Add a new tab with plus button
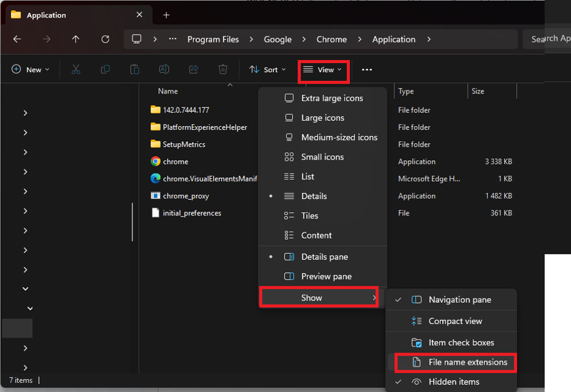The width and height of the screenshot is (571, 392). (x=166, y=15)
